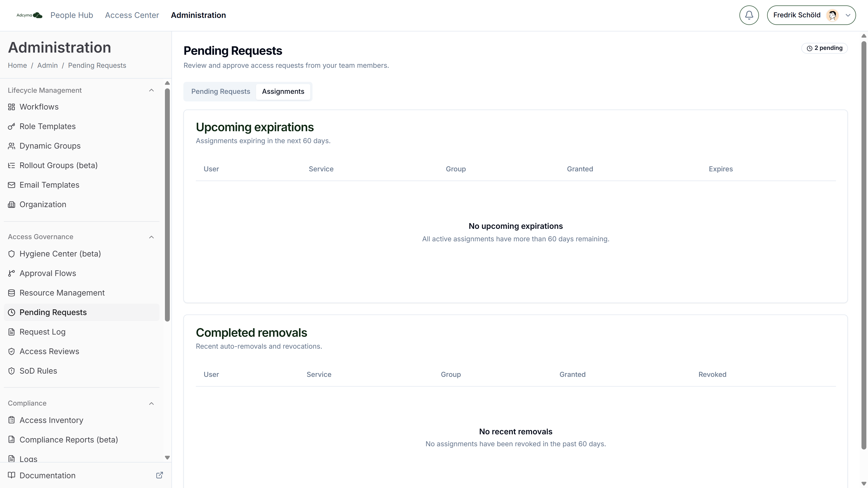The image size is (868, 488).
Task: Follow the Admin breadcrumb link
Action: (47, 65)
